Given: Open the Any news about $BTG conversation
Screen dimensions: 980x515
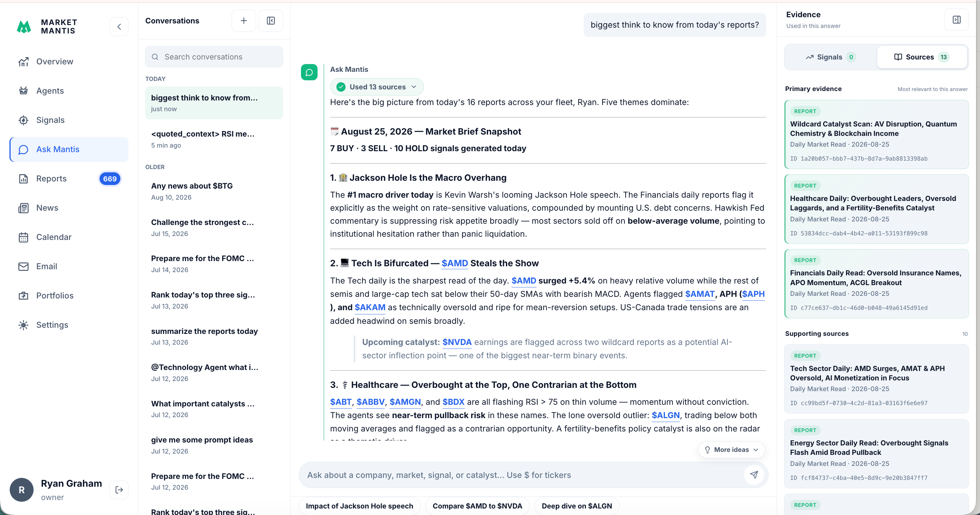Looking at the screenshot, I should 214,191.
